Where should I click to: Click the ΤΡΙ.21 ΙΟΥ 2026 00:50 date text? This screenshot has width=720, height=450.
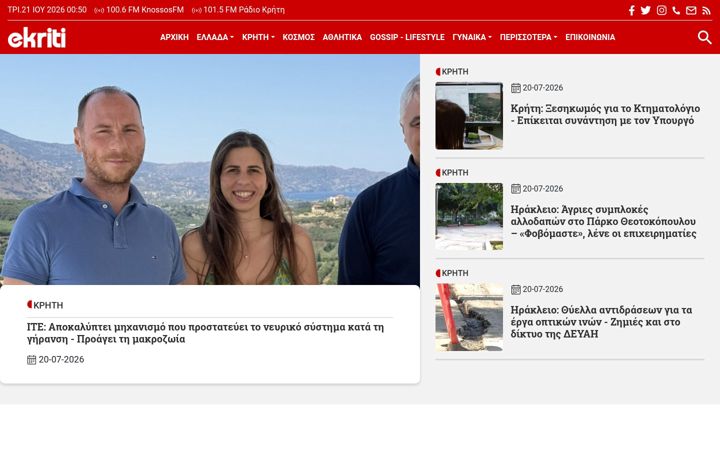click(x=47, y=10)
